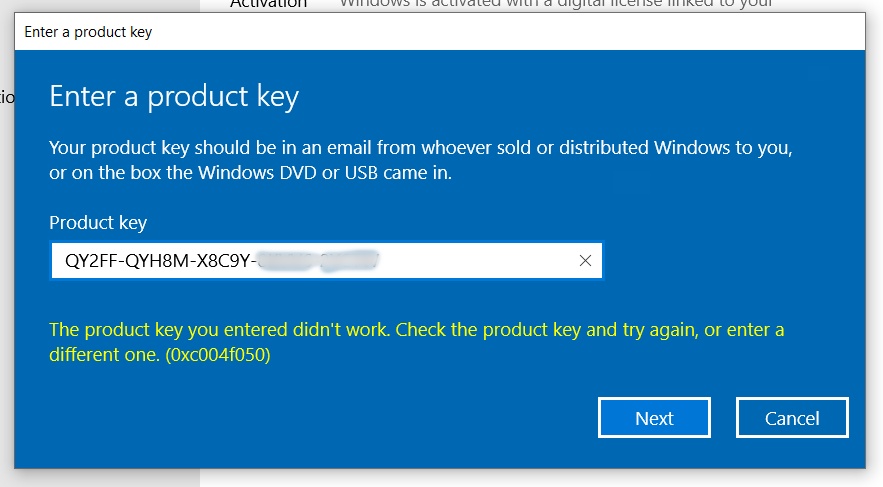The image size is (883, 487).
Task: Click the error code 0xc004f050 text
Action: (x=218, y=355)
